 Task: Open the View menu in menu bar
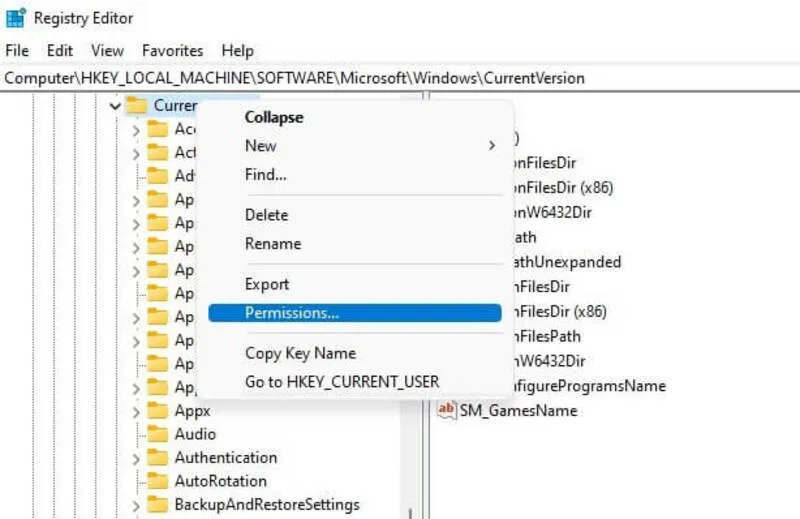107,50
